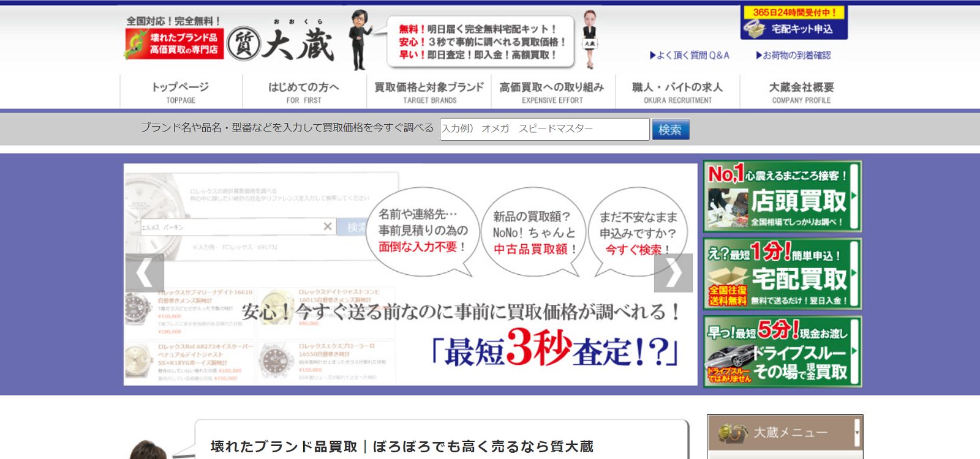Click the 今すぐ検索 speech bubble
Viewport: 980px width, 459px height.
637,232
